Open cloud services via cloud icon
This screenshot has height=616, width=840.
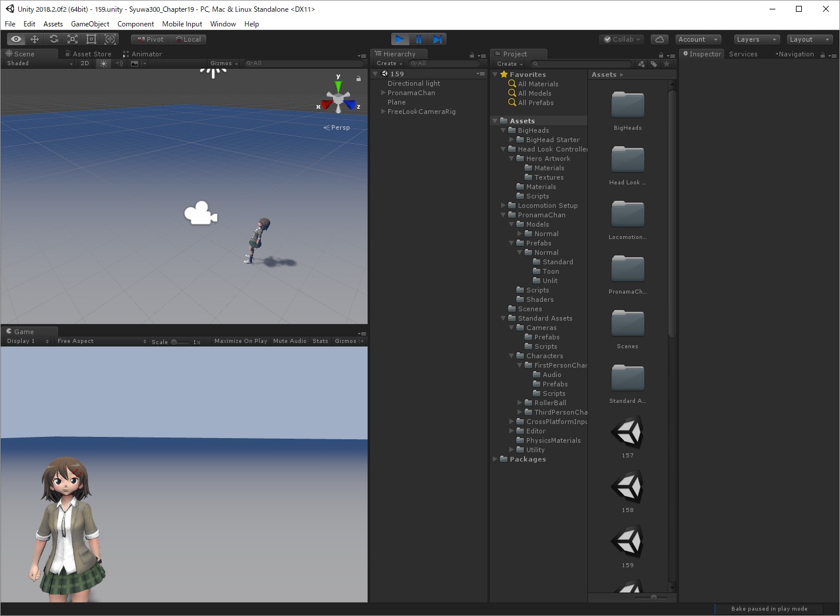[660, 39]
